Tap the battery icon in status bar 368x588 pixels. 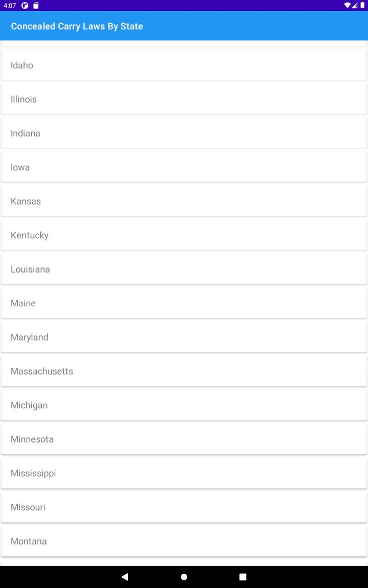point(362,6)
